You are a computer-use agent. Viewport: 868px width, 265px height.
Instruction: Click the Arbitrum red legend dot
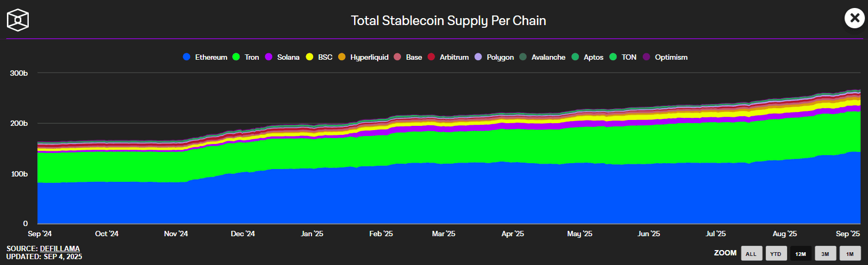click(x=431, y=57)
